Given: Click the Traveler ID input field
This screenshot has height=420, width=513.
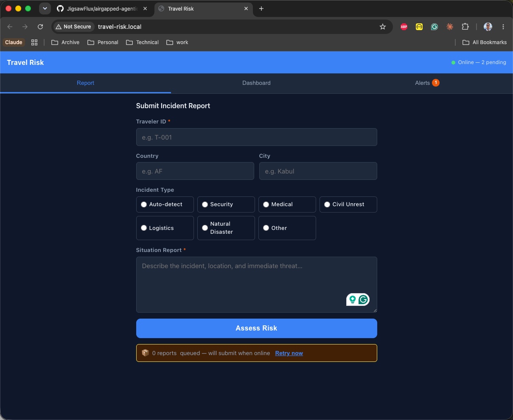Looking at the screenshot, I should 257,137.
